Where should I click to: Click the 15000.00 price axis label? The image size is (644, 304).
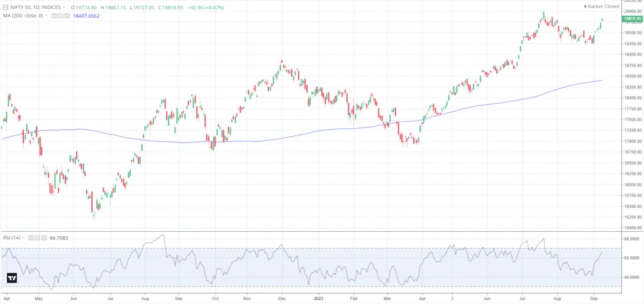(x=633, y=228)
